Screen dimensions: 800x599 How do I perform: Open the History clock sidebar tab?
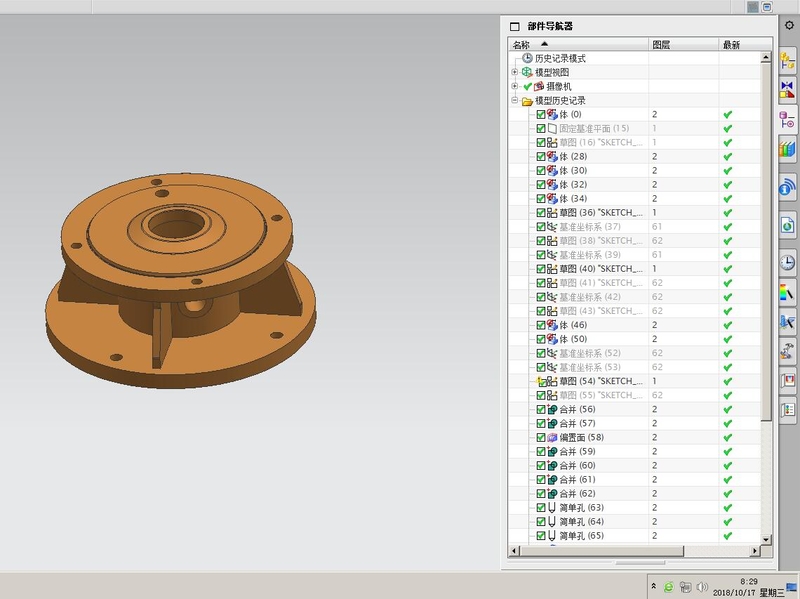(787, 262)
